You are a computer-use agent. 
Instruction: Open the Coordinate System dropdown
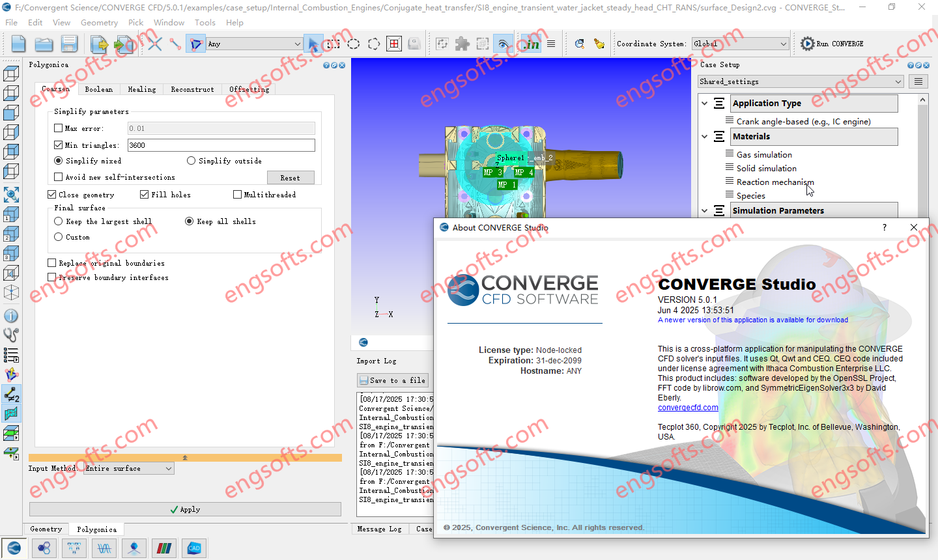point(740,44)
